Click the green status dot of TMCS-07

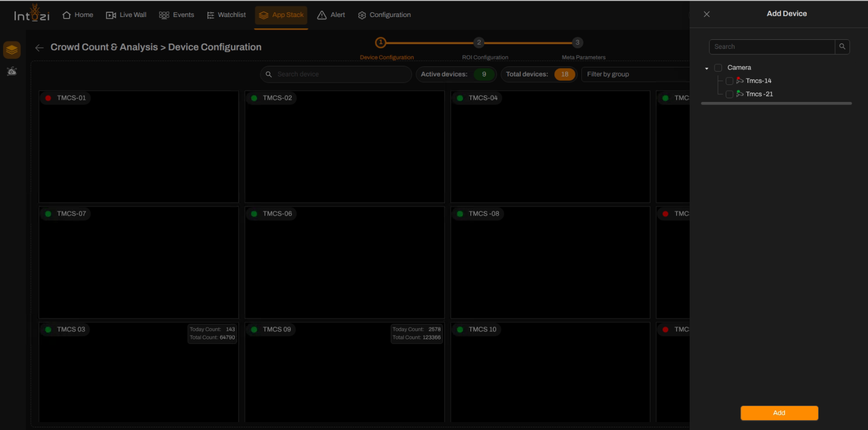(48, 214)
